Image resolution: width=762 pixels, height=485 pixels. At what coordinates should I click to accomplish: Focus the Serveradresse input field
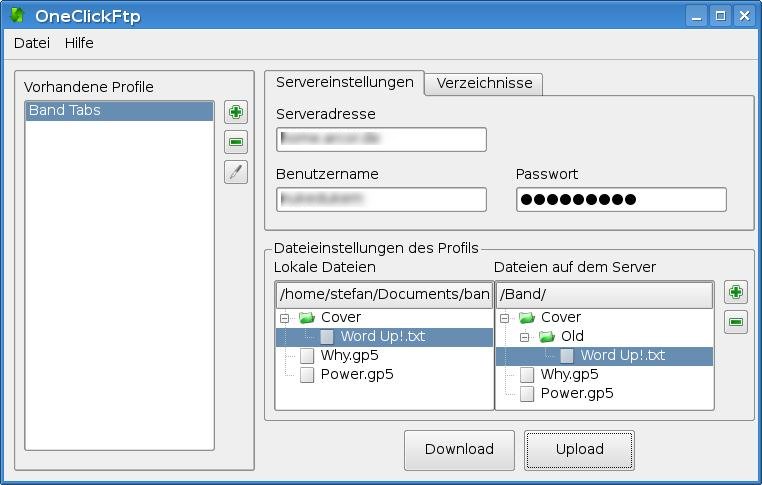380,139
